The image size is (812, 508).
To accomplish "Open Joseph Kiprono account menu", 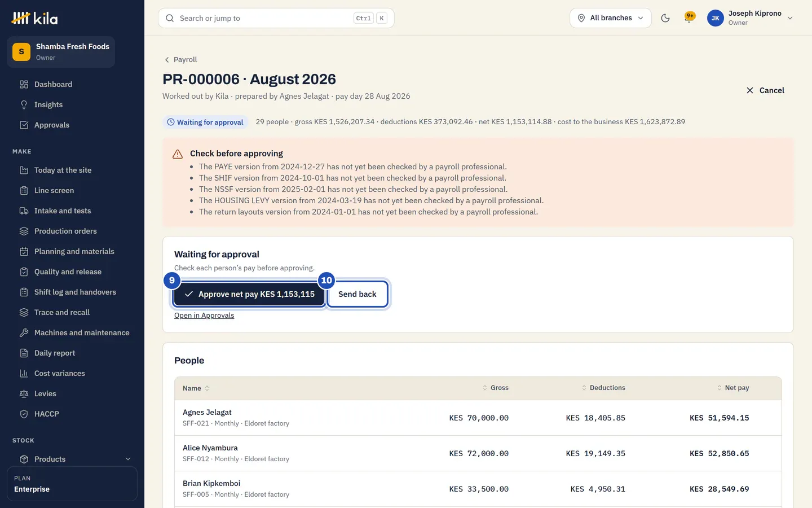I will [750, 18].
